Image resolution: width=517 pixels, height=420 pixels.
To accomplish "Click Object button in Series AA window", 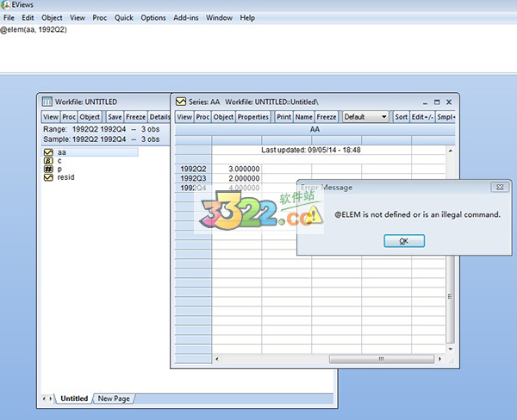I will (223, 117).
